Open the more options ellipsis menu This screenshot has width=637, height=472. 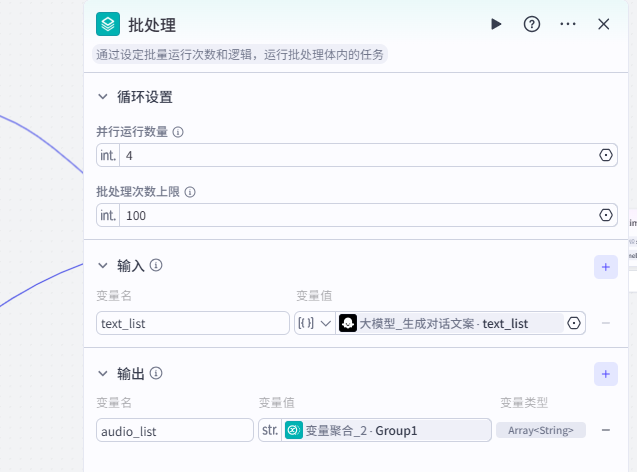coord(568,24)
